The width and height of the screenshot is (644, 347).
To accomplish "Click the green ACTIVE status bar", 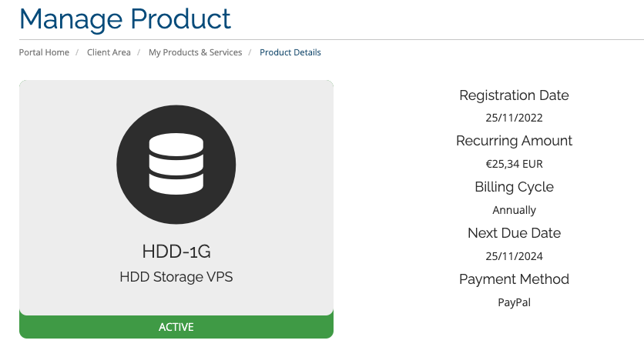I will 176,327.
